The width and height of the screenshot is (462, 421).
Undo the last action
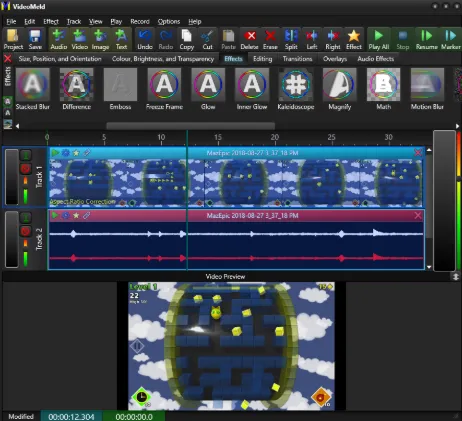pos(145,40)
